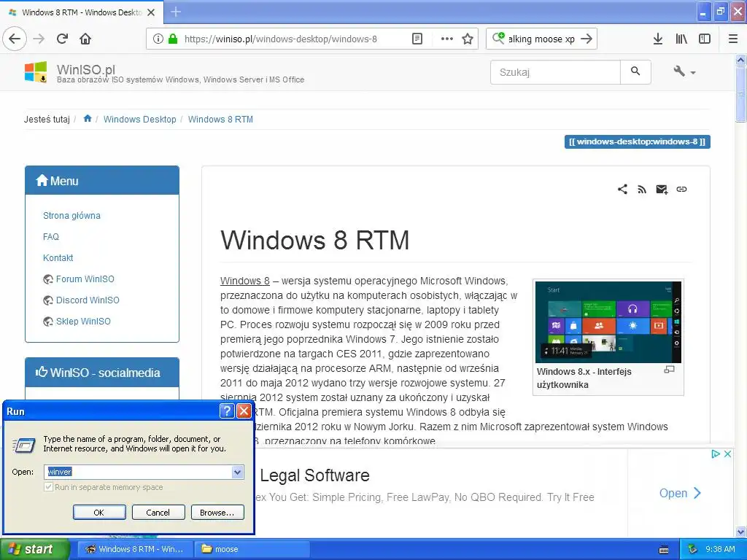
Task: Click the browser address bar URL
Action: [281, 39]
